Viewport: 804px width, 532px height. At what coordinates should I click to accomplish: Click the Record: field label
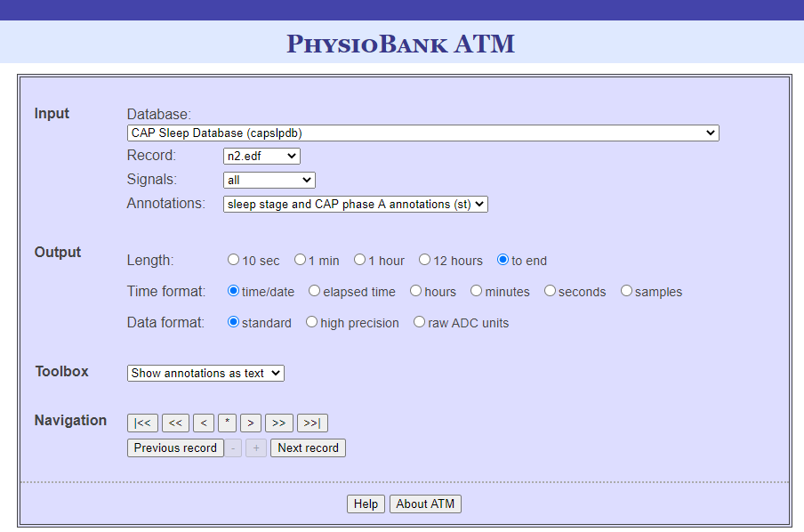tap(151, 155)
